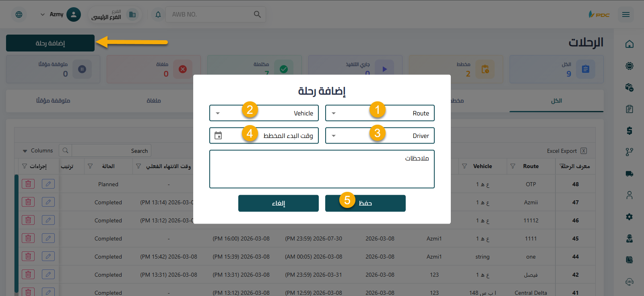Open the clipboard sidebar icon

[630, 109]
